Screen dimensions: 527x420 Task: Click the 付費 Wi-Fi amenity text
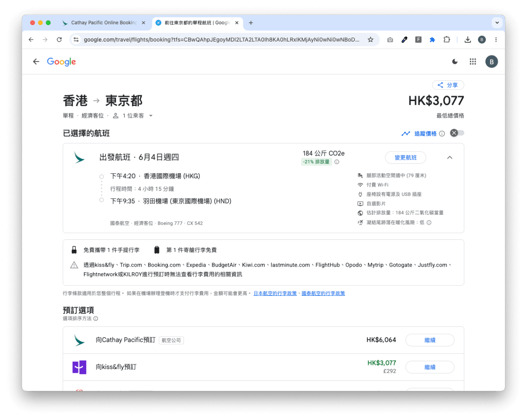coord(378,185)
